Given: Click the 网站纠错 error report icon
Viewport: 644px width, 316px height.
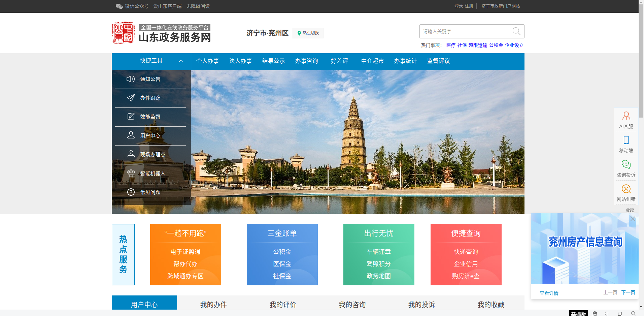Looking at the screenshot, I should (x=626, y=189).
